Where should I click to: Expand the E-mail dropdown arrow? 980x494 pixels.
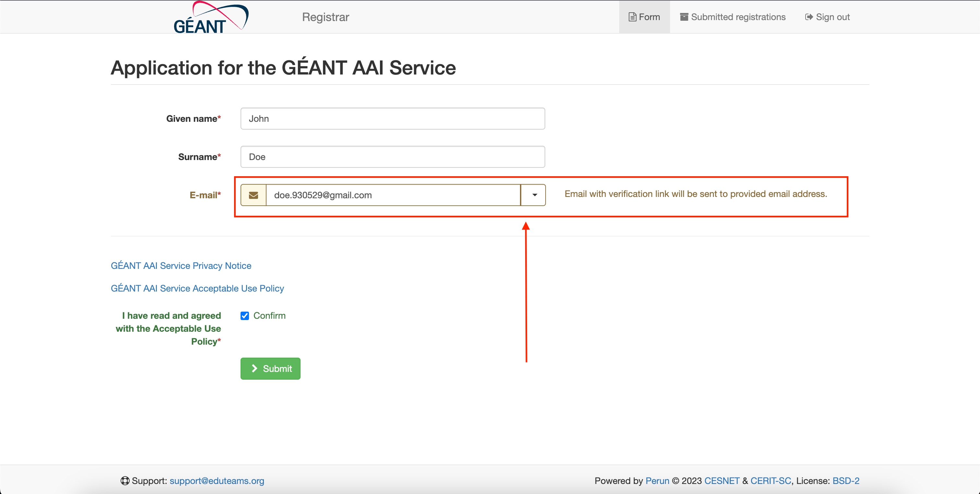coord(533,195)
